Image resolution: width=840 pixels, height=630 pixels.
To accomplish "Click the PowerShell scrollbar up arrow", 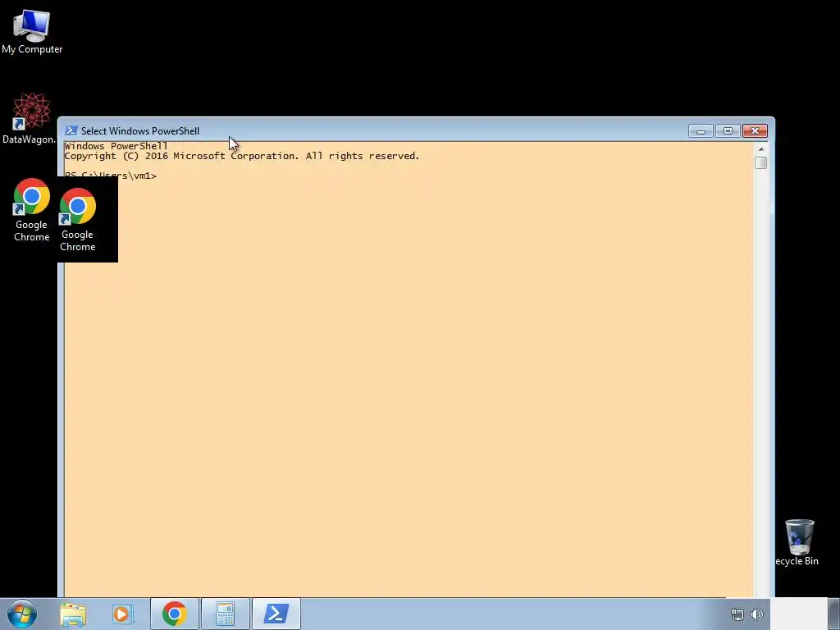I will click(x=760, y=149).
